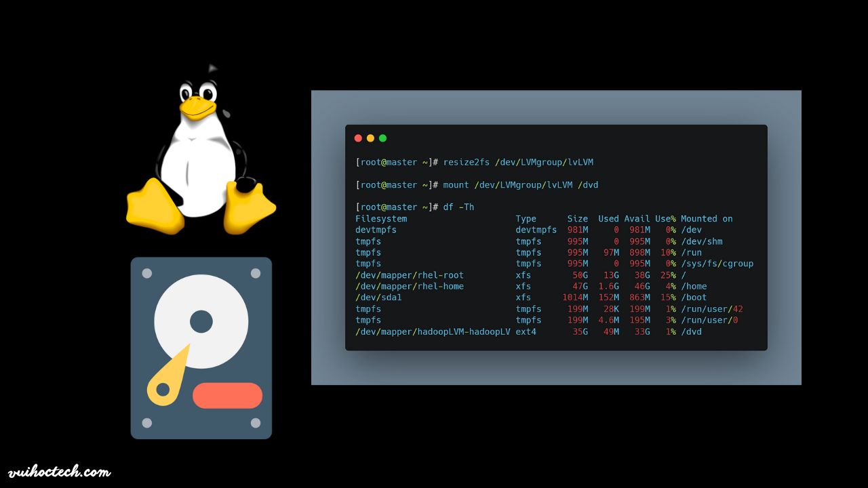Screen dimensions: 868x488
Task: Click the /boot mount point
Action: 694,298
